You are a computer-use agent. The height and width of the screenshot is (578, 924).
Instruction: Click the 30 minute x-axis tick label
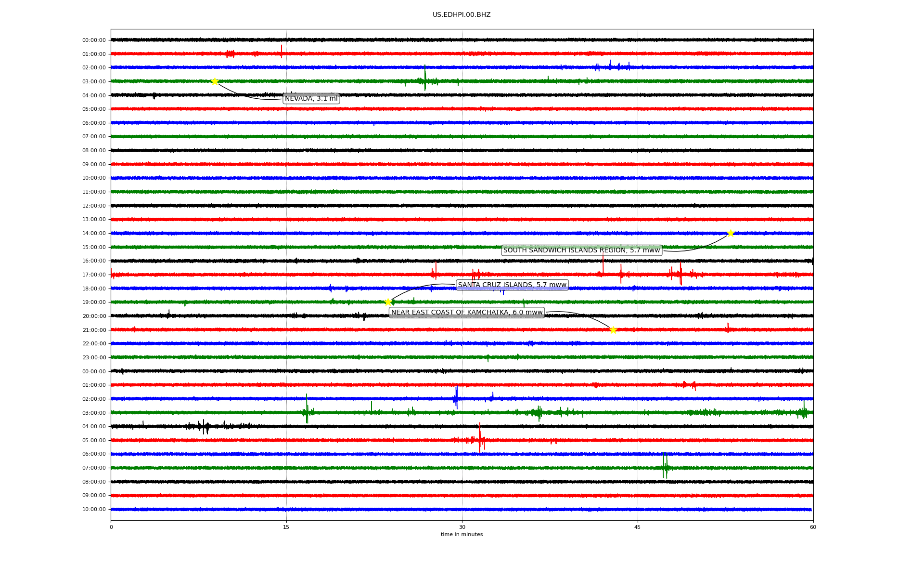point(462,527)
